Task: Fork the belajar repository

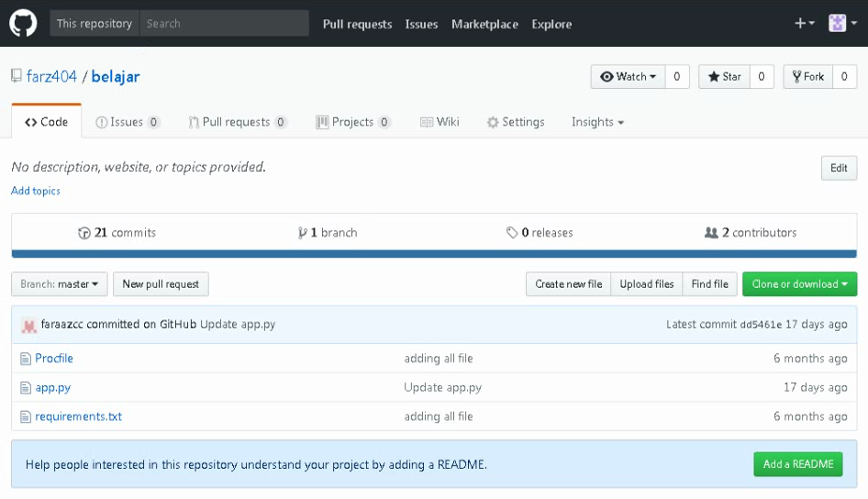Action: click(x=808, y=77)
